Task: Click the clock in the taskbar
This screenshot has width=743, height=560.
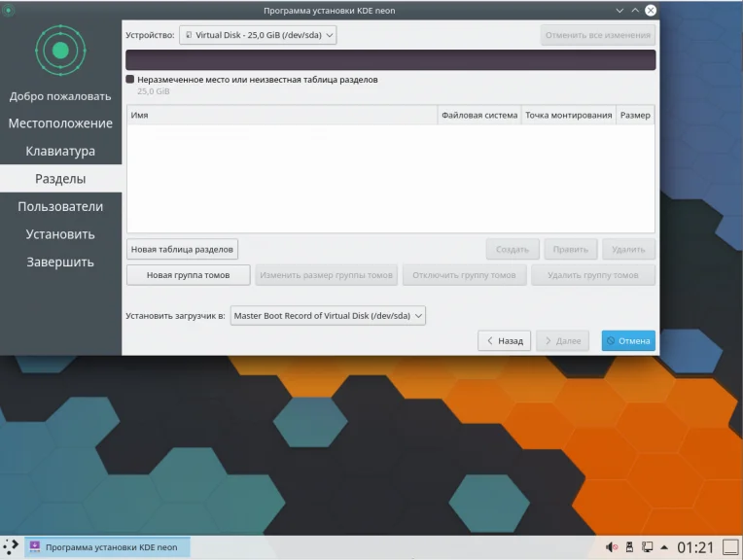Action: point(695,547)
